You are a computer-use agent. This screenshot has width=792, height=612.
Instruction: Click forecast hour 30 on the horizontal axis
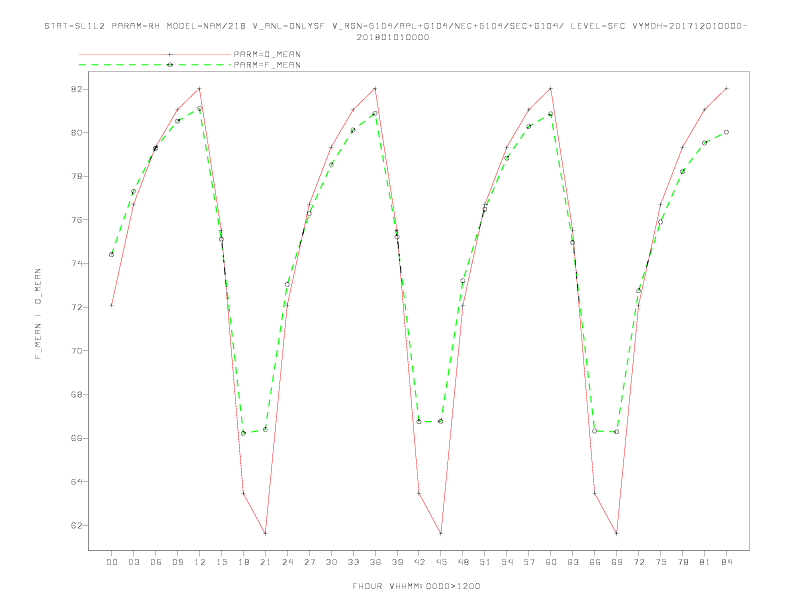331,562
